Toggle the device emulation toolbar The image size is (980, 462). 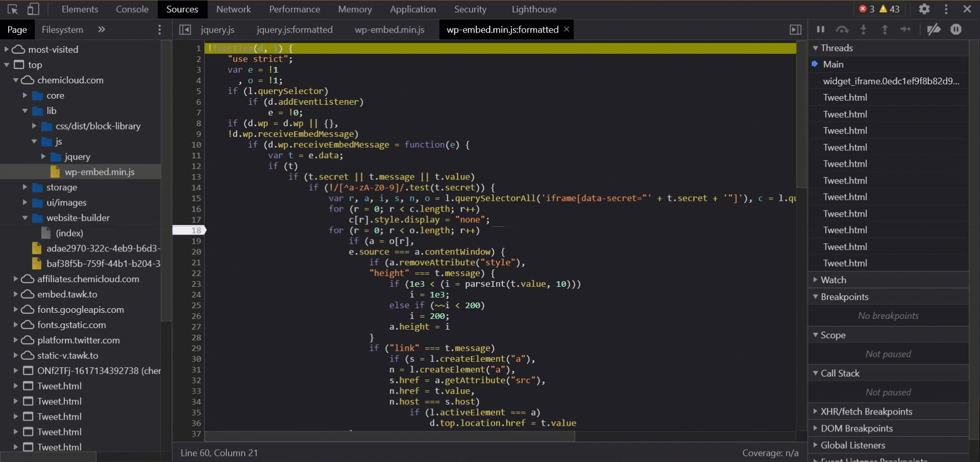click(x=34, y=9)
